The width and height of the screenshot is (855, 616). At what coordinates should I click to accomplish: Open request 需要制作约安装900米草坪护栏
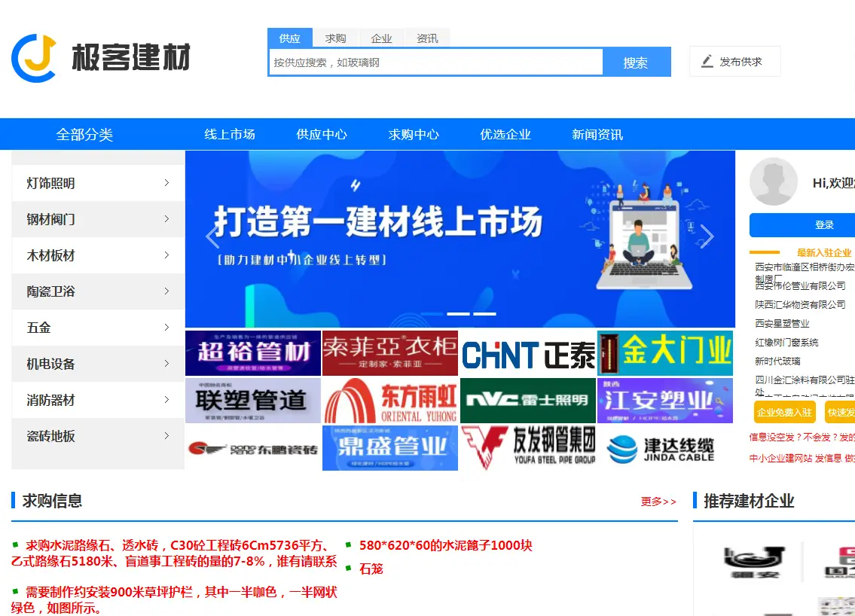(x=174, y=599)
